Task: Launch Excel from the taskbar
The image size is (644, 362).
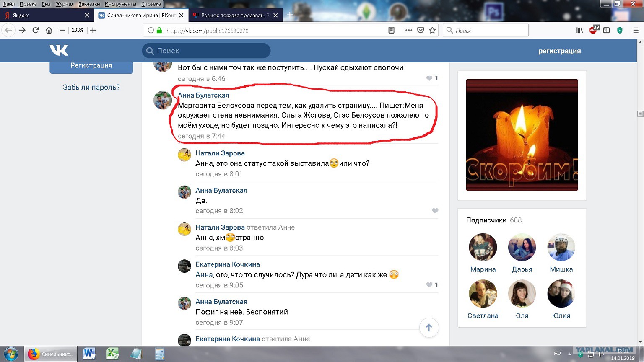Action: (x=112, y=354)
